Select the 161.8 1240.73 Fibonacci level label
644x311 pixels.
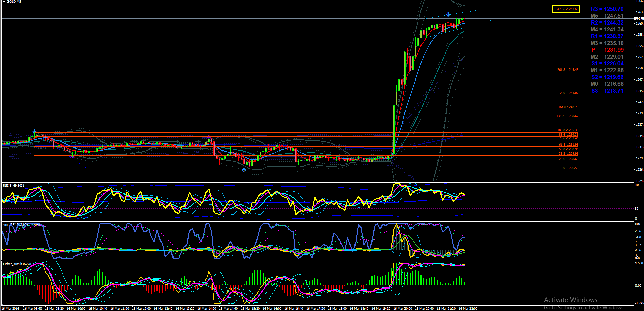click(x=568, y=107)
